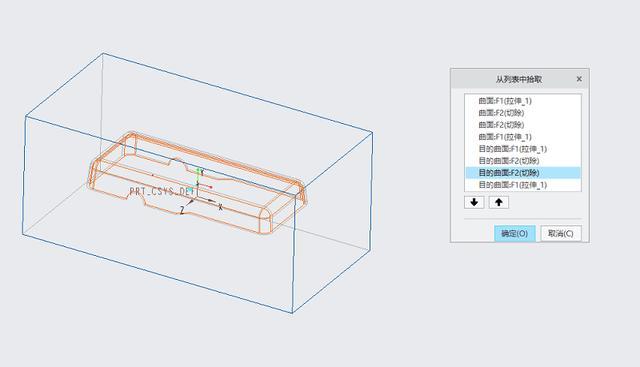Screen dimensions: 640x367
Task: Cancel with the 取消(C) button
Action: click(561, 234)
